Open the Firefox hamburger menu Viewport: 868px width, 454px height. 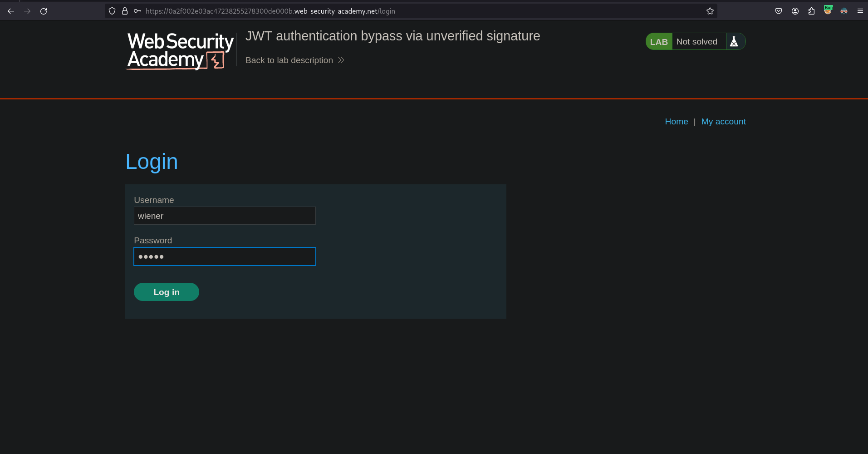click(x=859, y=11)
